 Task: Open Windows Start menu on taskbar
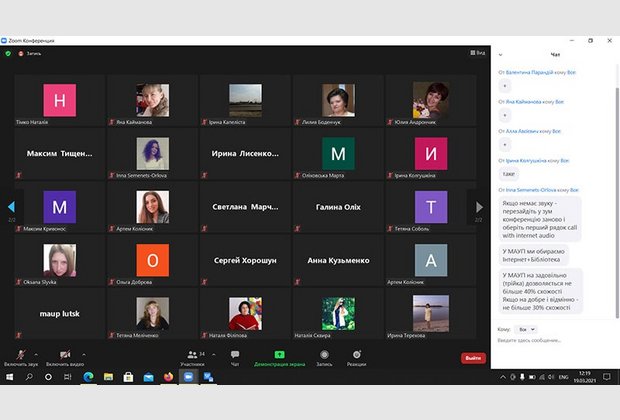[8, 377]
